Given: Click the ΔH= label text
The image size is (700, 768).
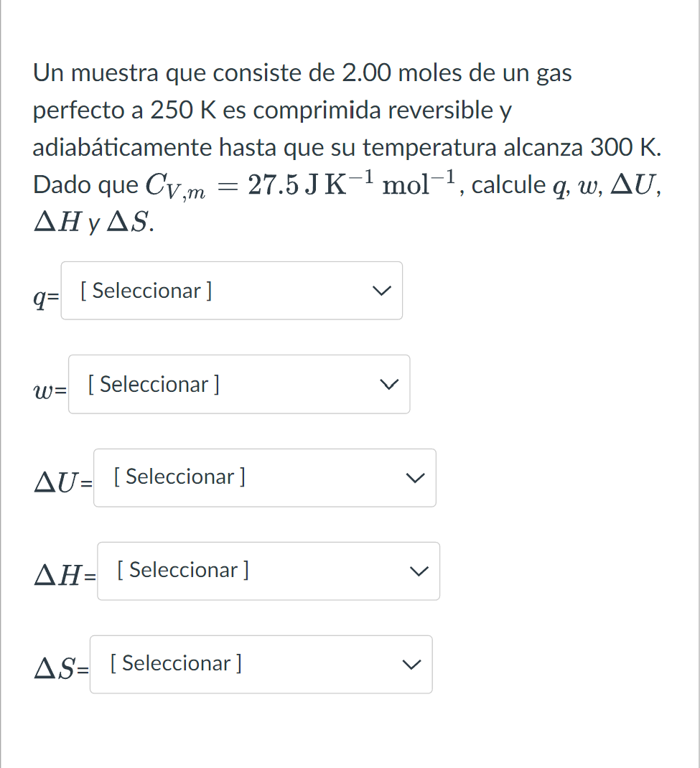Looking at the screenshot, I should point(65,576).
